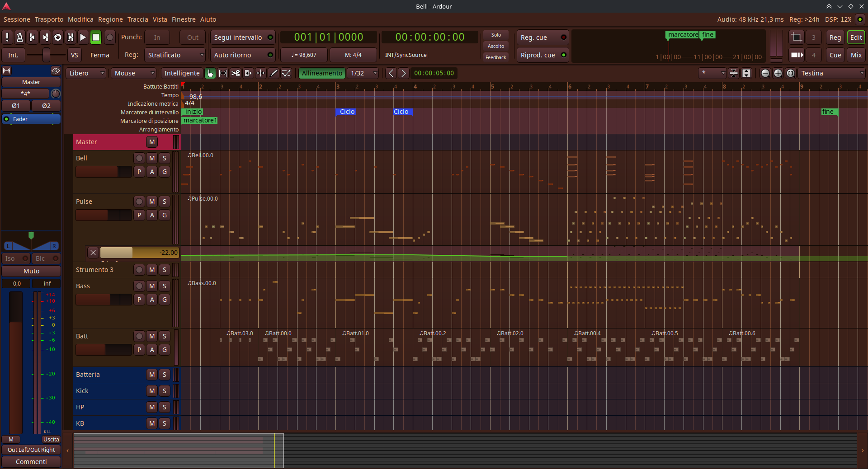Click the green Stop transport button
Image resolution: width=868 pixels, height=469 pixels.
click(x=95, y=38)
